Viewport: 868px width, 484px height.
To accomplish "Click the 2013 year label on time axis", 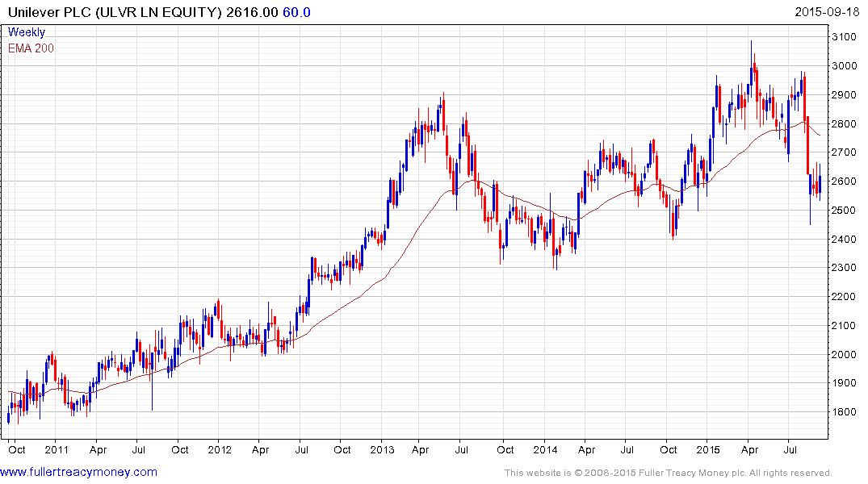I will pyautogui.click(x=382, y=449).
